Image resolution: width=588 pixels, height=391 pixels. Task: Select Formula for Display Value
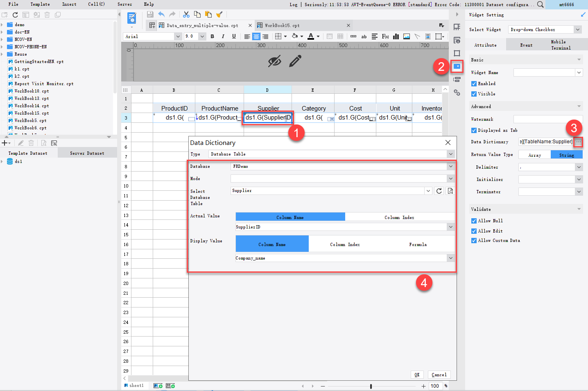pyautogui.click(x=418, y=244)
